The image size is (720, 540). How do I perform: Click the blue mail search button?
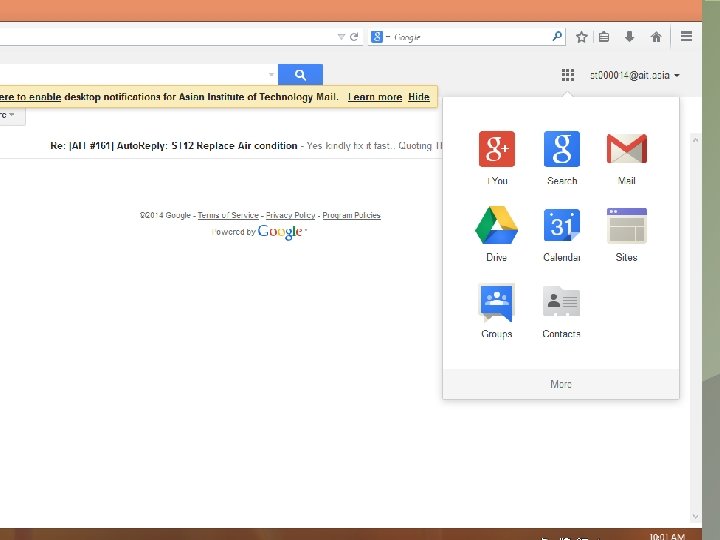tap(300, 74)
